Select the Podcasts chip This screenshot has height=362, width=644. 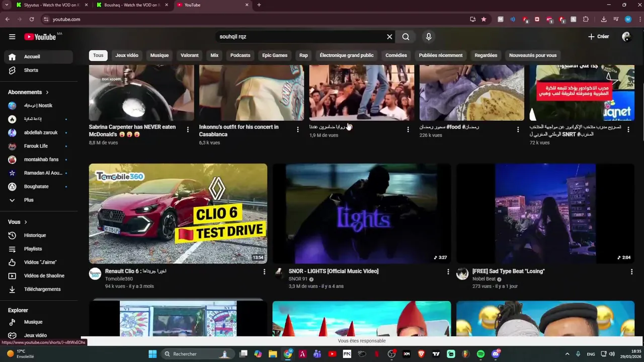pyautogui.click(x=240, y=55)
